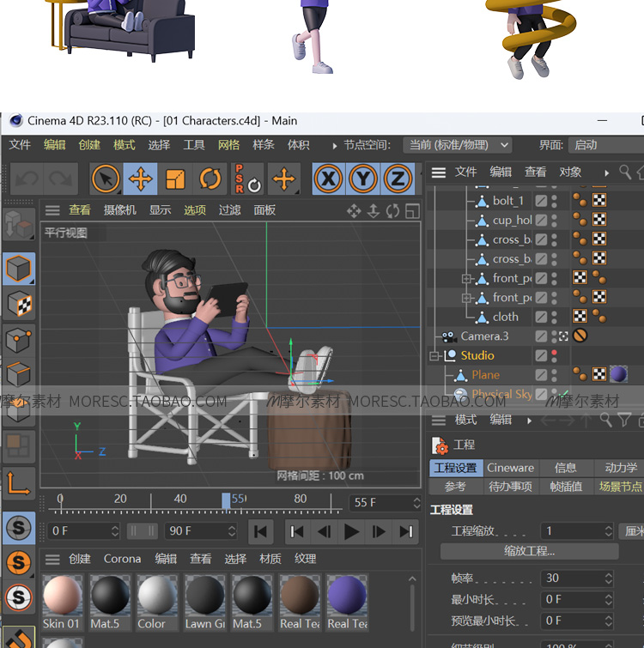This screenshot has height=648, width=644.
Task: Open Corona menu in material manager
Action: coord(122,559)
